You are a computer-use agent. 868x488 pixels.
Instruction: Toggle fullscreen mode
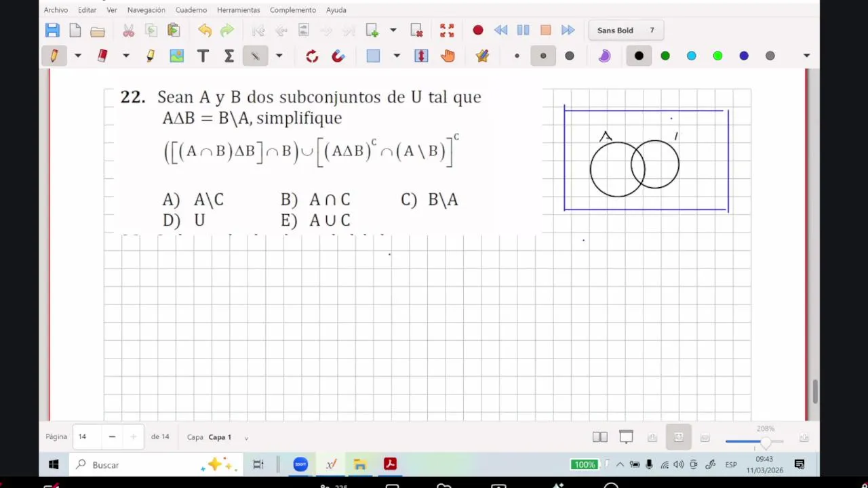(x=447, y=30)
